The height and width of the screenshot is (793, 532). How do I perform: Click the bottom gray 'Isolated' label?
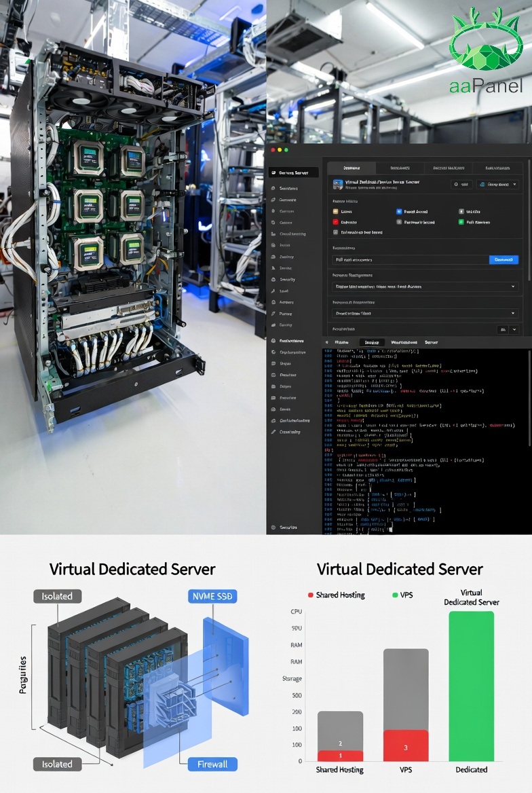pos(57,764)
